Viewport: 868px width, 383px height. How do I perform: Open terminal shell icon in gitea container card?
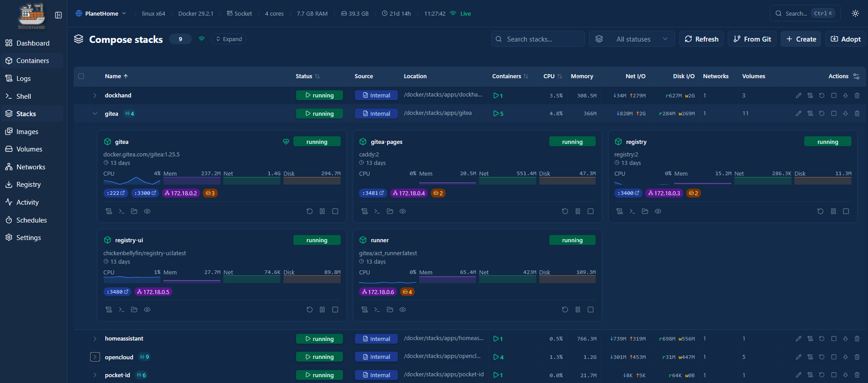pyautogui.click(x=121, y=211)
